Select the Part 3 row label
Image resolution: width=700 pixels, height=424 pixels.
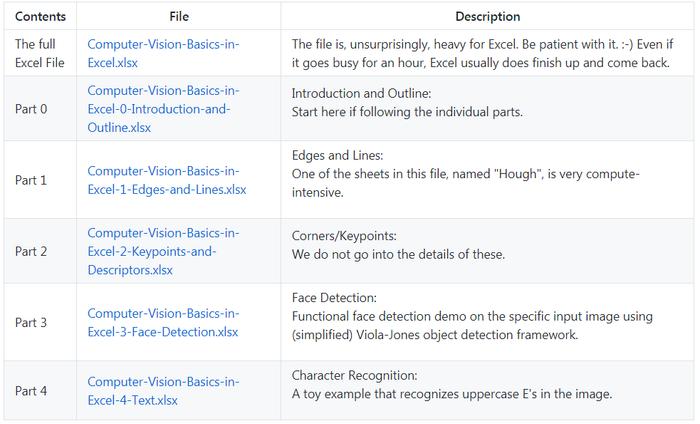tap(31, 323)
